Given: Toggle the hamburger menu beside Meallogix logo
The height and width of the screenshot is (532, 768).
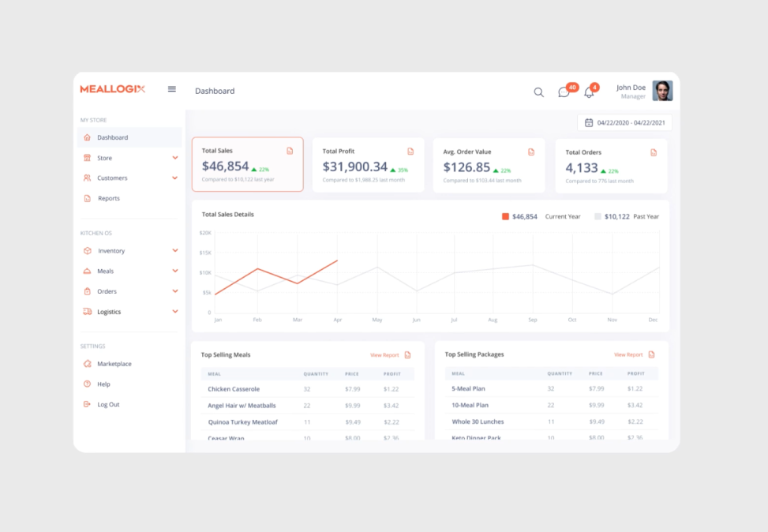Looking at the screenshot, I should tap(172, 89).
